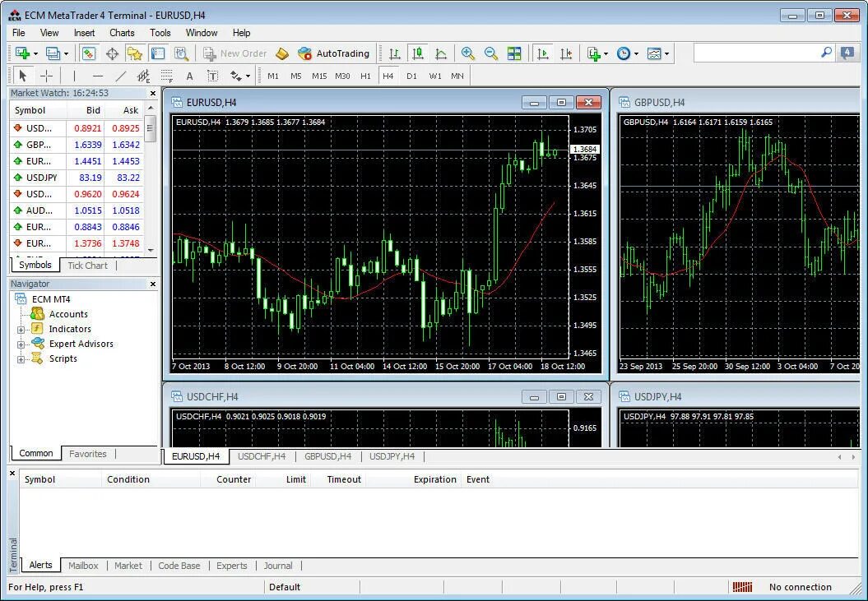Select the text A tool
This screenshot has height=601, width=868.
click(189, 76)
